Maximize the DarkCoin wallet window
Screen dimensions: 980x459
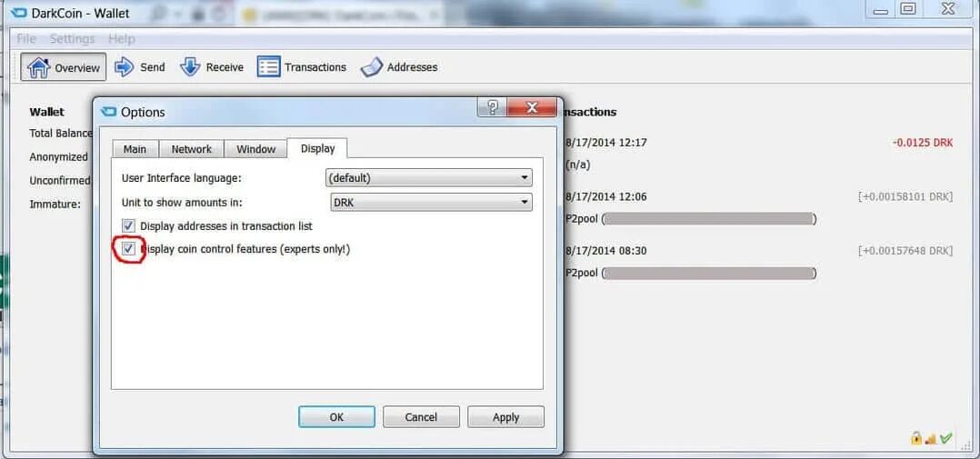point(908,9)
